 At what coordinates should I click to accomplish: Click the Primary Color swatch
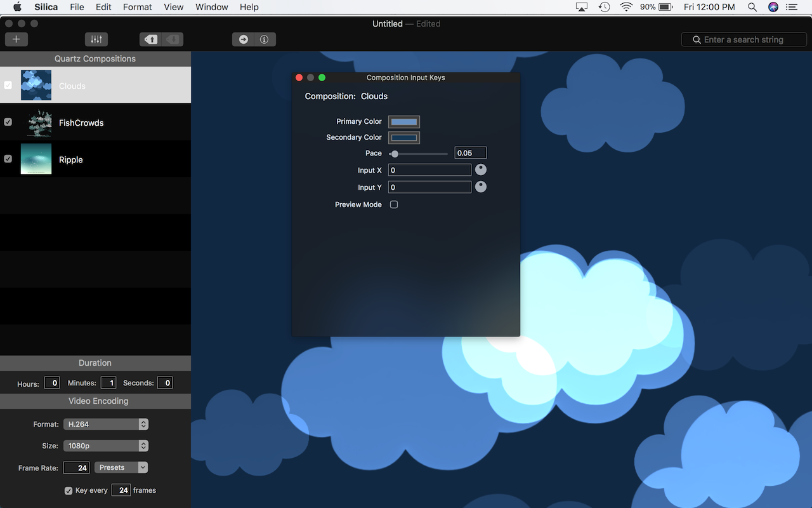coord(404,121)
